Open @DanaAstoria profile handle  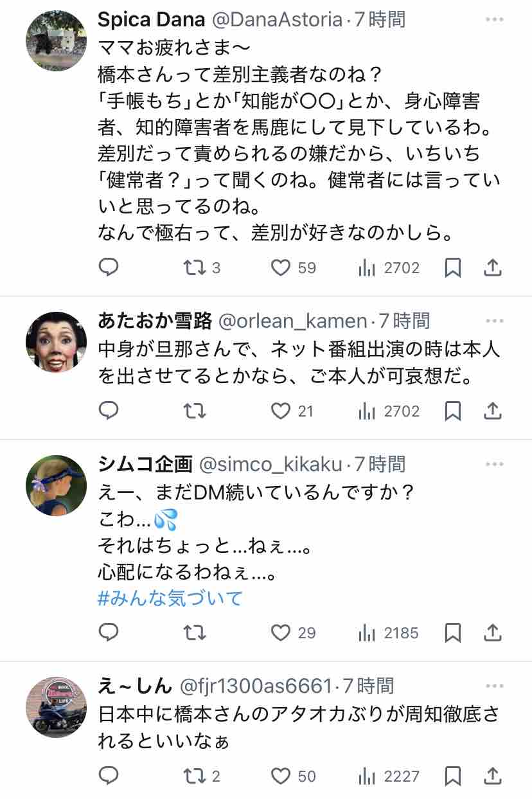[x=278, y=20]
